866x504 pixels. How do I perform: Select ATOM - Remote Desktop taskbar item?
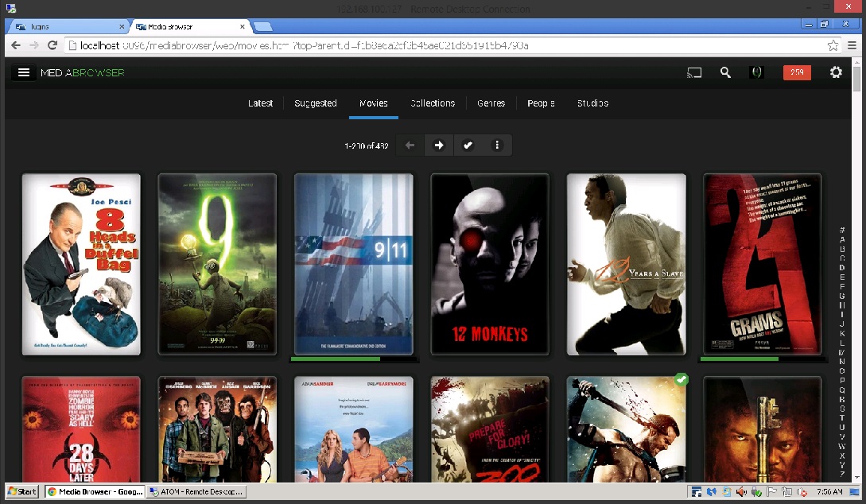tap(196, 491)
